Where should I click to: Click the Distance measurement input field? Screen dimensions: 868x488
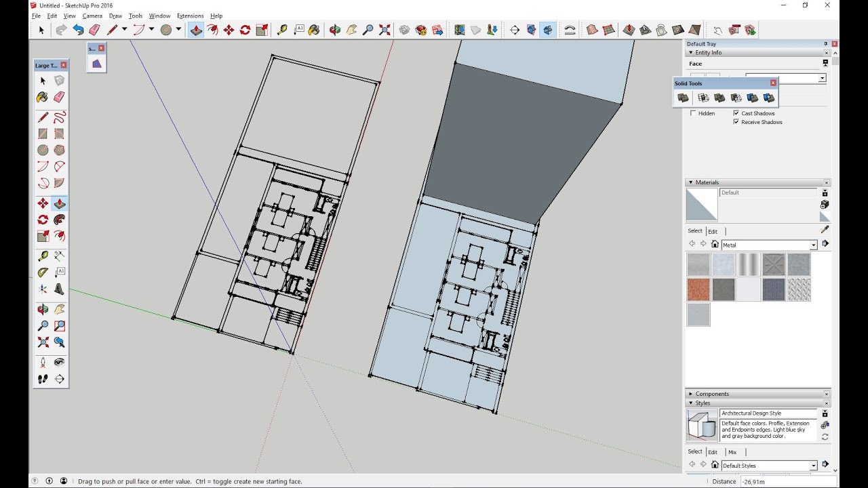point(787,481)
